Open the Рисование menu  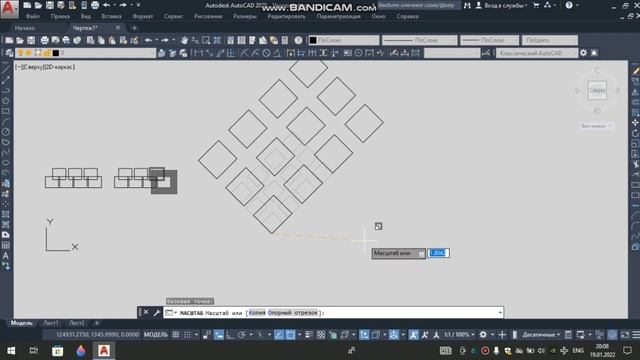208,17
